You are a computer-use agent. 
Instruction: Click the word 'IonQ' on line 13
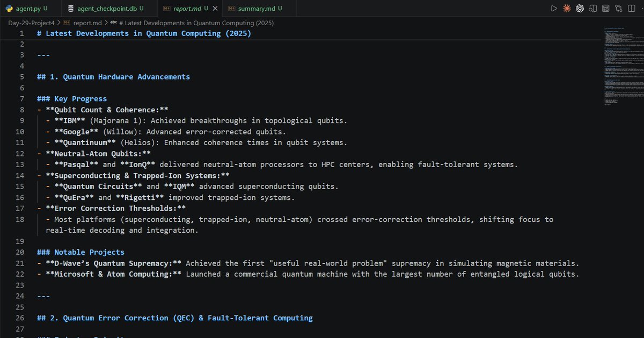pyautogui.click(x=137, y=164)
